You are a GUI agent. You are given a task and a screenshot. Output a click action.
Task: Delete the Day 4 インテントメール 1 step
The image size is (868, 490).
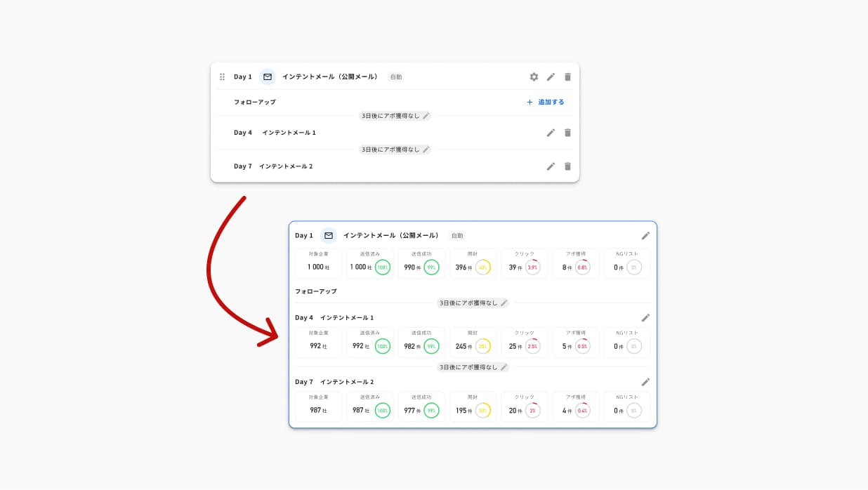(x=567, y=133)
